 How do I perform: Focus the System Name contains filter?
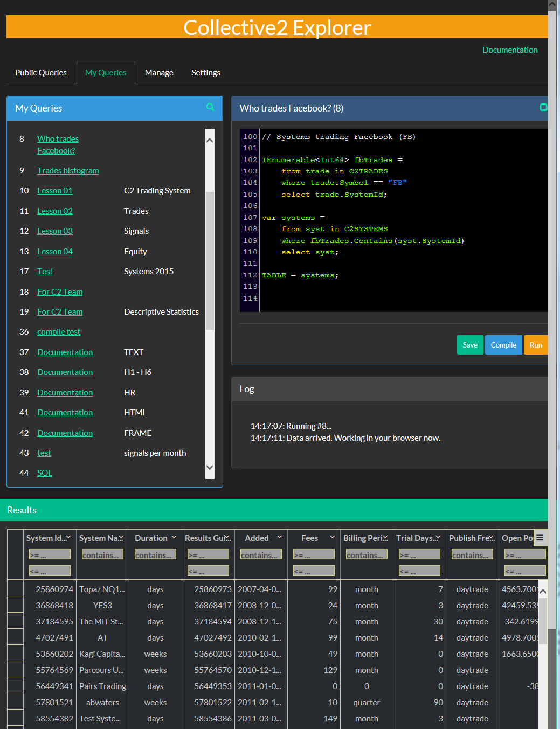pos(102,554)
